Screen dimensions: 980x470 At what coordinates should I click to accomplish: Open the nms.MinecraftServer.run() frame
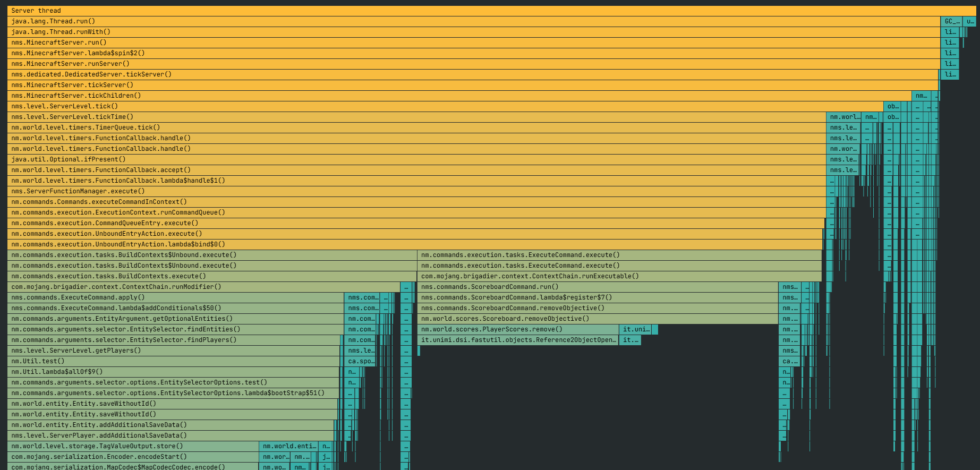(x=473, y=42)
